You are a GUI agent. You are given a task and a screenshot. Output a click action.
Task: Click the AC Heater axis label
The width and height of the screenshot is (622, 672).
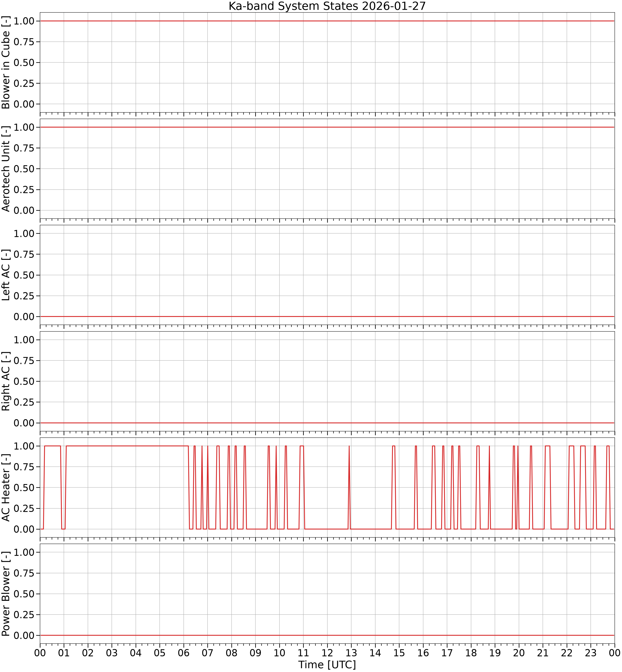click(6, 487)
